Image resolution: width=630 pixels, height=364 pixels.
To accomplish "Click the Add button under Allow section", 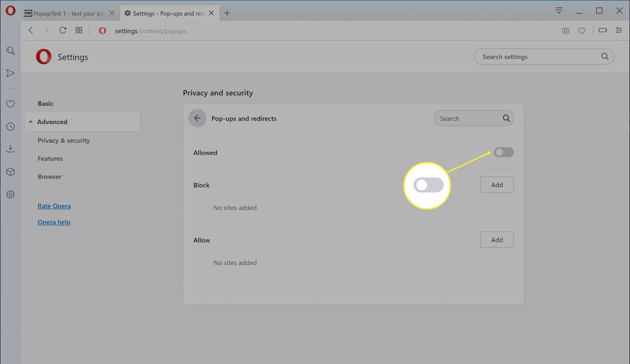I will tap(497, 240).
